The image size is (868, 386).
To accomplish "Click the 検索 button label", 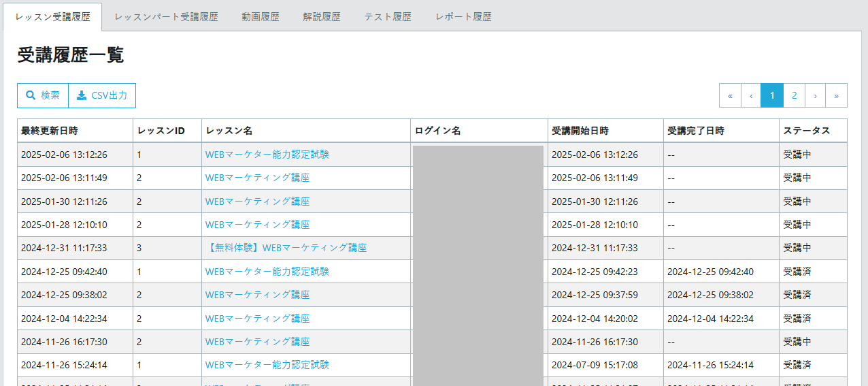I will pyautogui.click(x=50, y=95).
